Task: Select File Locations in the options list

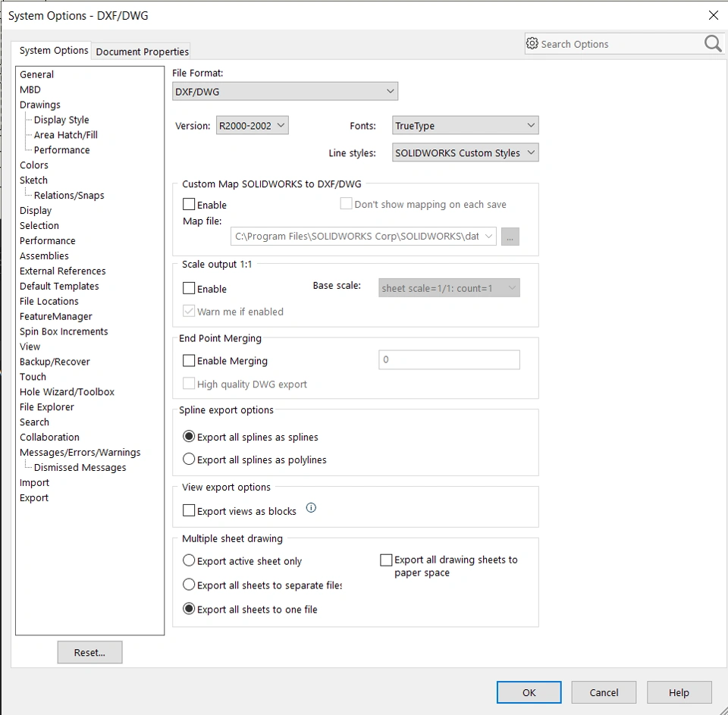Action: 49,301
